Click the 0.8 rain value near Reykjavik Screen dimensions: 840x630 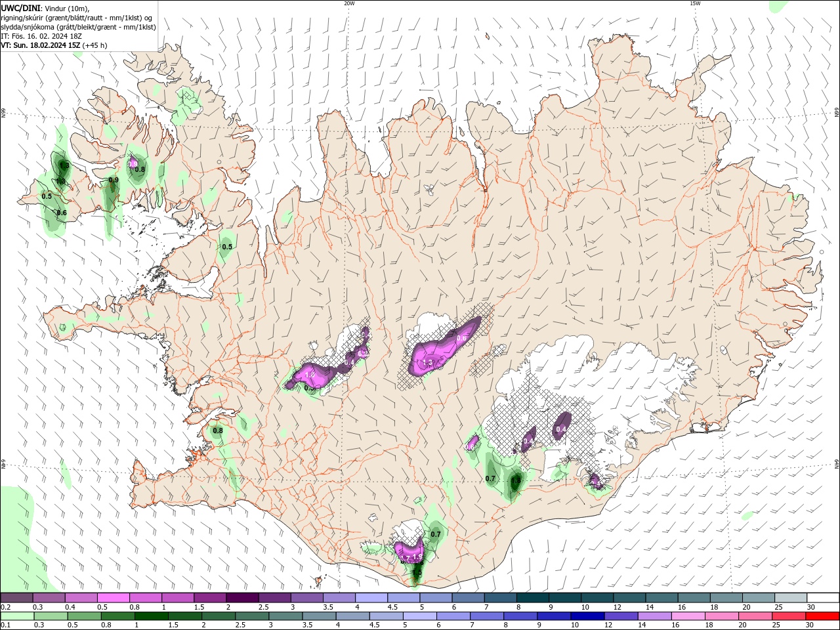coord(218,431)
